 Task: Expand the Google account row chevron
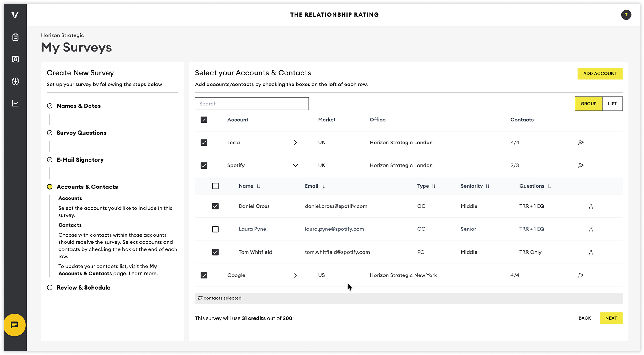295,275
